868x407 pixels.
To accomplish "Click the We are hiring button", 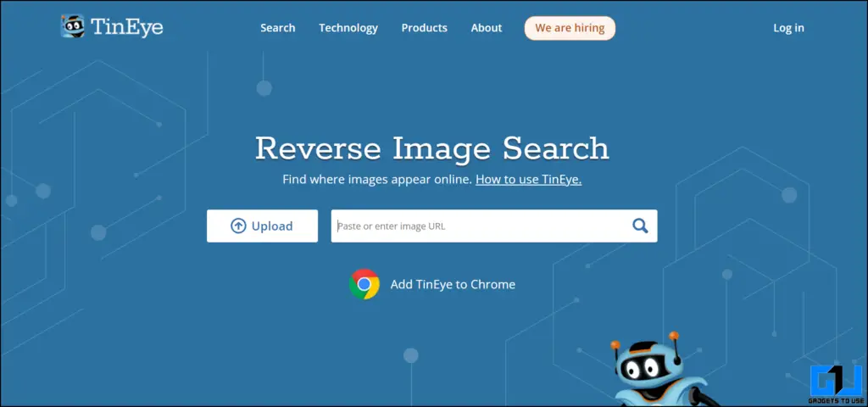I will pyautogui.click(x=570, y=28).
